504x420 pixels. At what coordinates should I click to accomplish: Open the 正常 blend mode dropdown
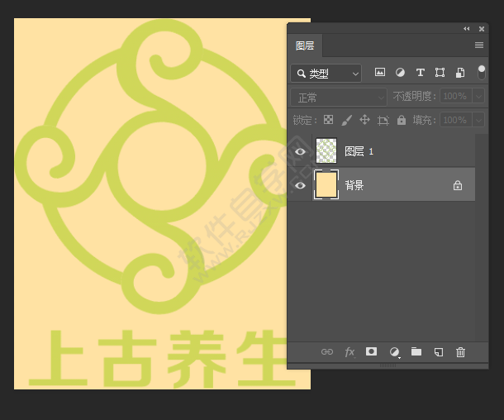[338, 97]
